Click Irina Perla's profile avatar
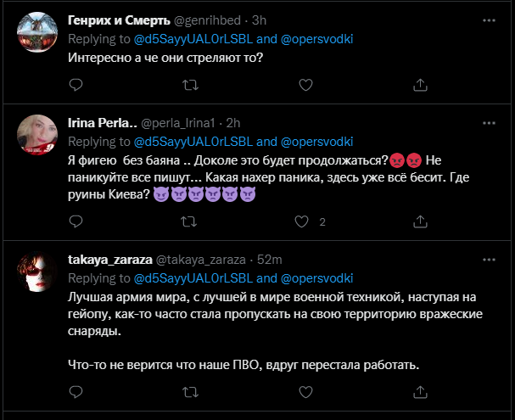 pyautogui.click(x=37, y=136)
